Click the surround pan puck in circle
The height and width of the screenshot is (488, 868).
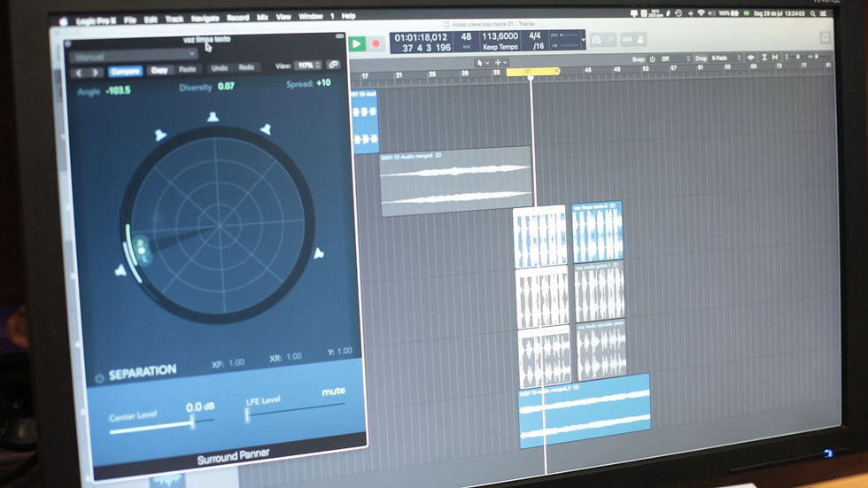[x=143, y=250]
